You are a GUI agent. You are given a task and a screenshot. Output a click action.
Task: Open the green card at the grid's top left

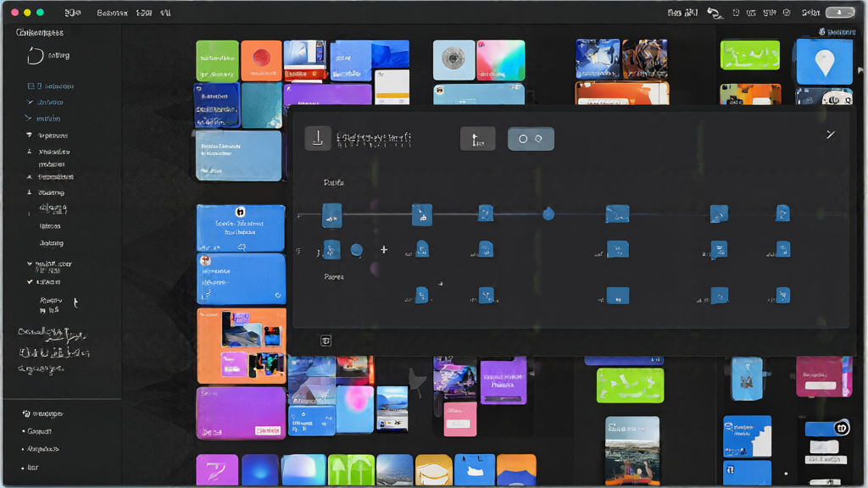[x=218, y=61]
